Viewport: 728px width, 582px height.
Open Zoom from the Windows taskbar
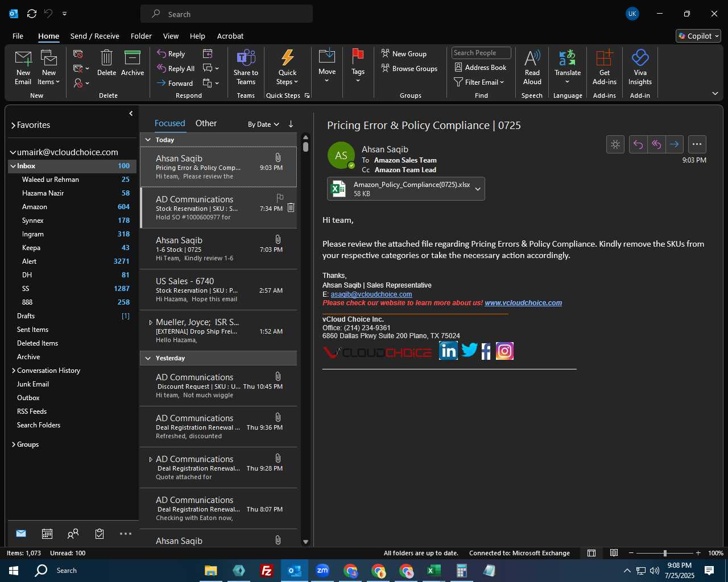click(x=322, y=571)
